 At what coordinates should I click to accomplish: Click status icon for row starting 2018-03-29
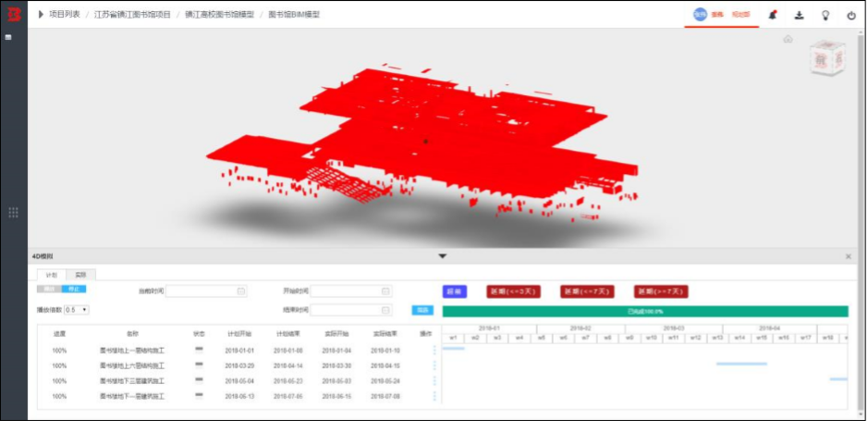click(200, 365)
